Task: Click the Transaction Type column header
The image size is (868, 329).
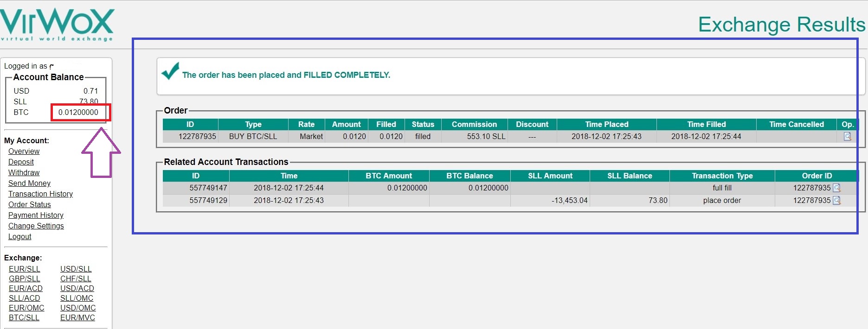Action: tap(722, 176)
